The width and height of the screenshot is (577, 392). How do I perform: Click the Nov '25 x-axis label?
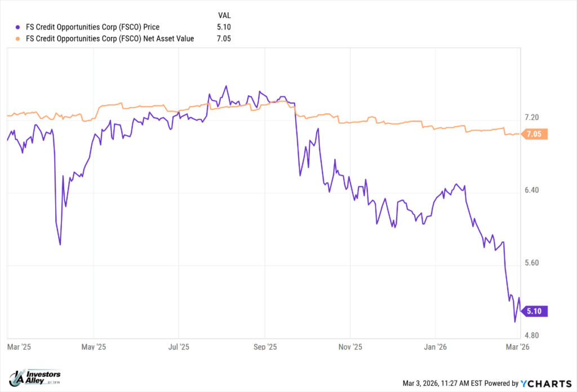tap(351, 347)
